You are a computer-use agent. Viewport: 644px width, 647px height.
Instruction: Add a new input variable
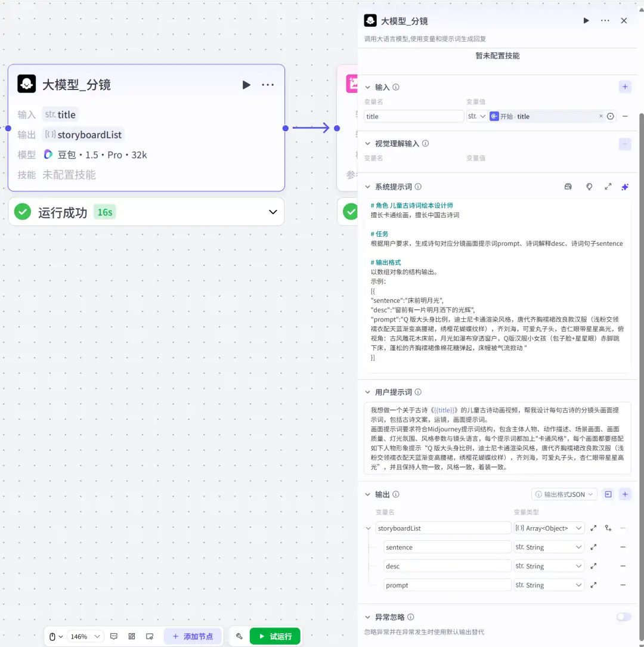point(625,86)
